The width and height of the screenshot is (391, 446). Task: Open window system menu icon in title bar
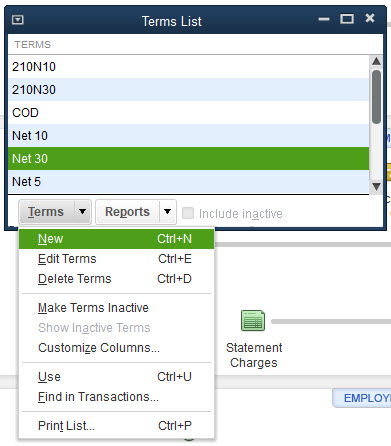click(x=18, y=20)
